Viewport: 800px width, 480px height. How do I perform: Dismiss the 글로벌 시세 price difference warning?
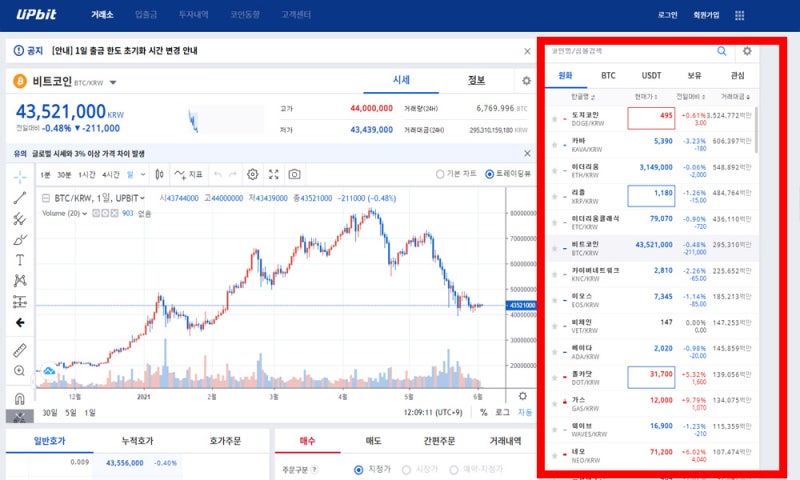pos(527,154)
